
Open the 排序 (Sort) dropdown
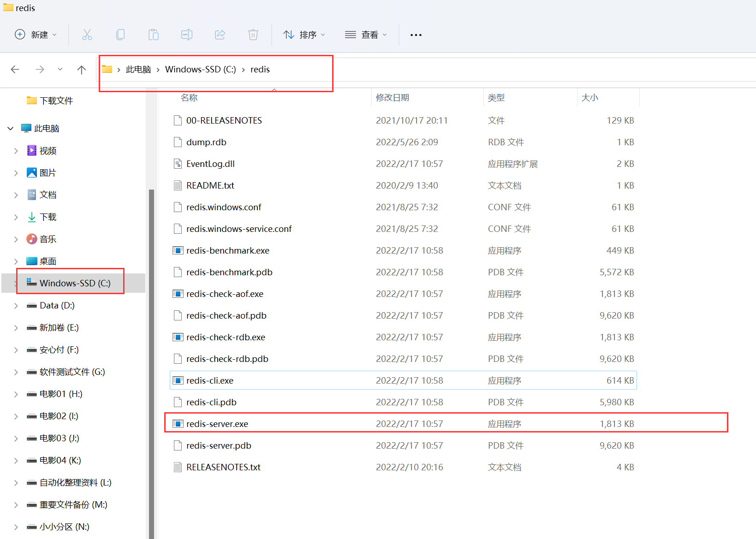pyautogui.click(x=304, y=35)
